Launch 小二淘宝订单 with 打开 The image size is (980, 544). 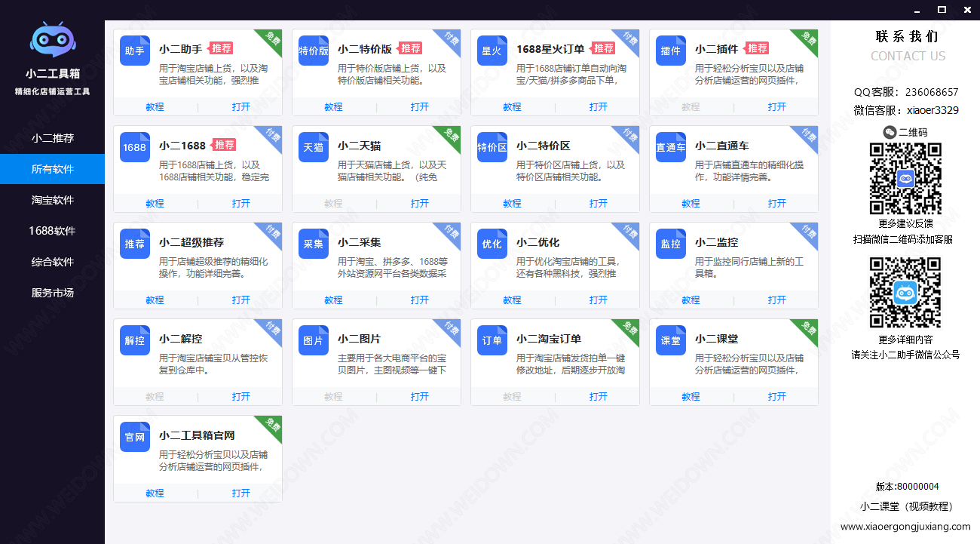point(599,396)
